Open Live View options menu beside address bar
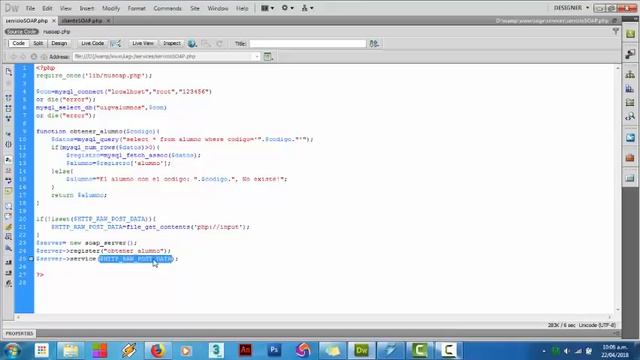 pyautogui.click(x=268, y=57)
